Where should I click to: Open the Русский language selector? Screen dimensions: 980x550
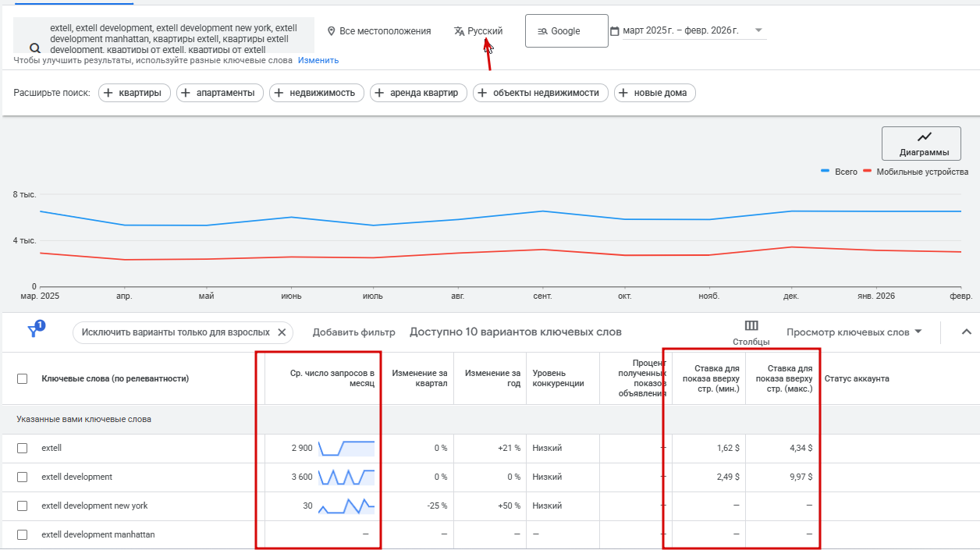pos(478,31)
